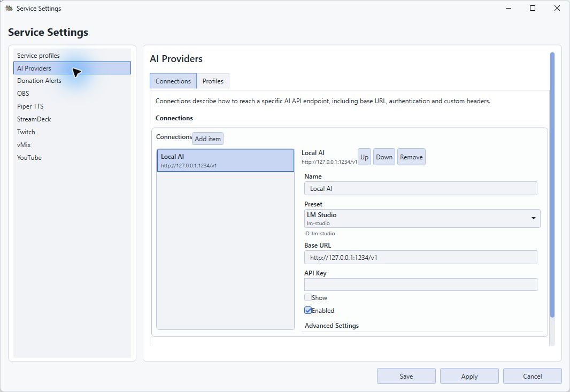Minimize the Service Settings window
Screen dimensions: 570x392
point(509,8)
